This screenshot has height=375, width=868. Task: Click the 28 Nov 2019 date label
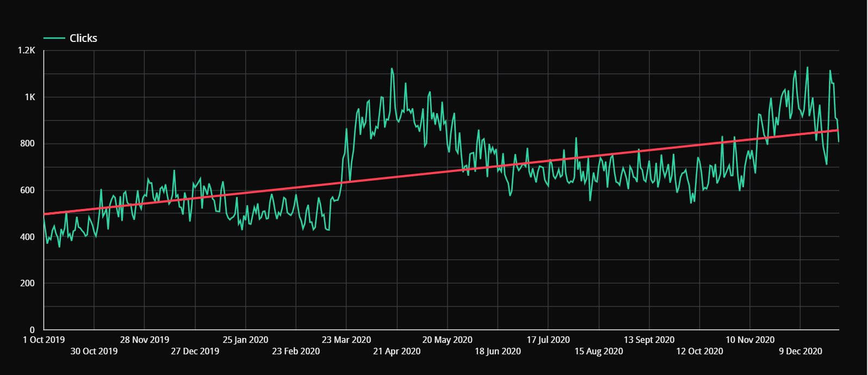pyautogui.click(x=144, y=340)
